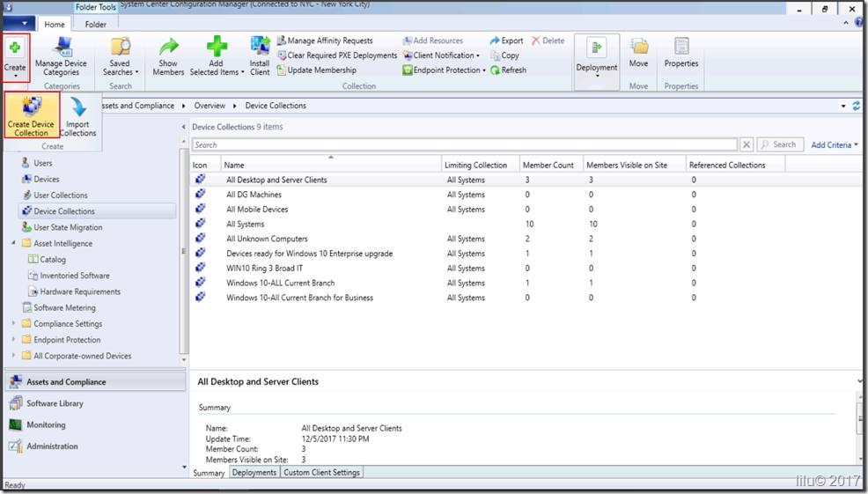Expand the Endpoint Protection folder
This screenshot has width=868, height=494.
coord(13,340)
